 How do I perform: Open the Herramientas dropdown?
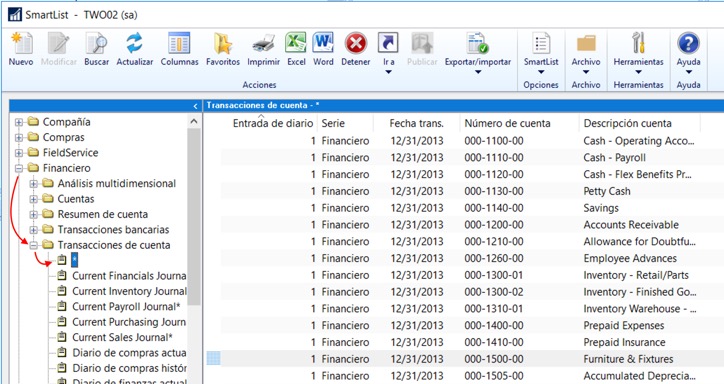(638, 53)
